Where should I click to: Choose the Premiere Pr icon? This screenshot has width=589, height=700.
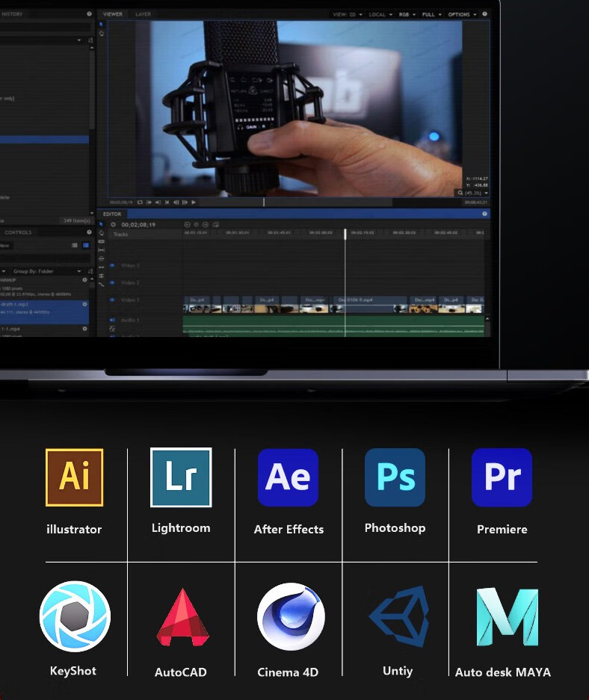pos(502,477)
